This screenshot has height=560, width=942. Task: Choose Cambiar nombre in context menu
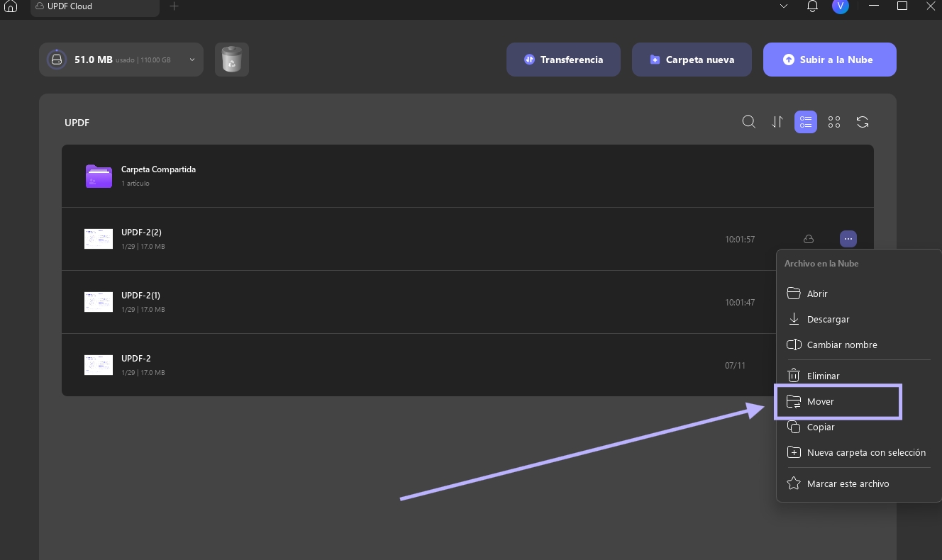pos(858,345)
